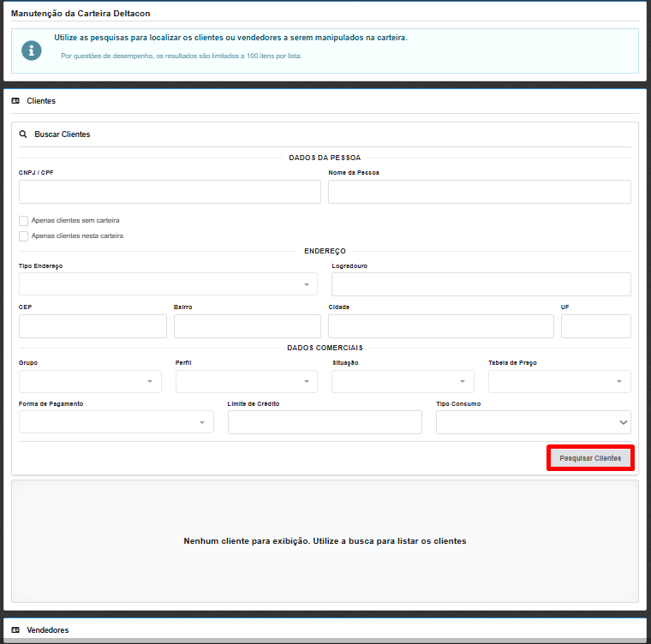
Task: Select the Forma de Pagamento dropdown
Action: pos(116,422)
